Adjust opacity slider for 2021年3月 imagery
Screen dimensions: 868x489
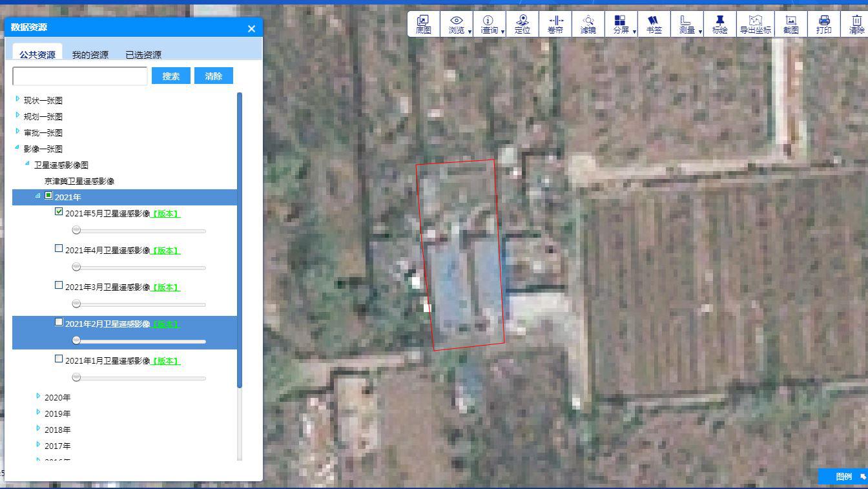point(76,304)
